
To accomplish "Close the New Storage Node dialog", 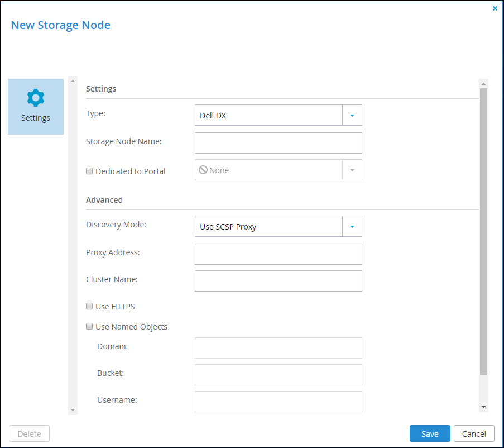I will 495,8.
